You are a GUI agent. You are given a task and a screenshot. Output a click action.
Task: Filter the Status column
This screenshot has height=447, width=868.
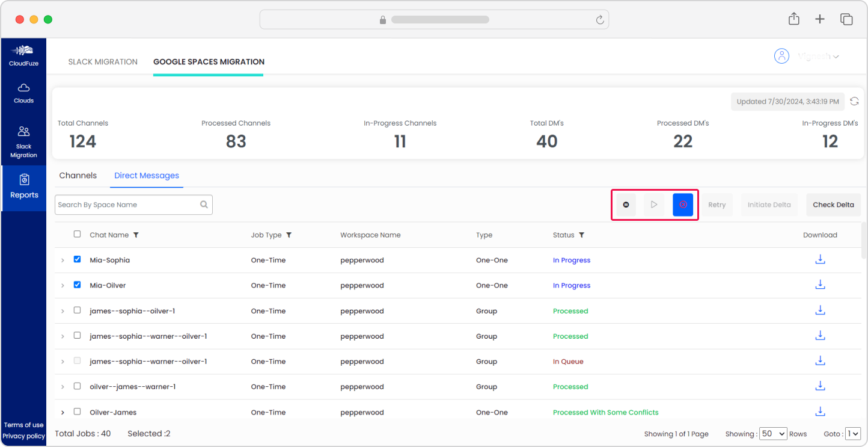[x=581, y=235]
